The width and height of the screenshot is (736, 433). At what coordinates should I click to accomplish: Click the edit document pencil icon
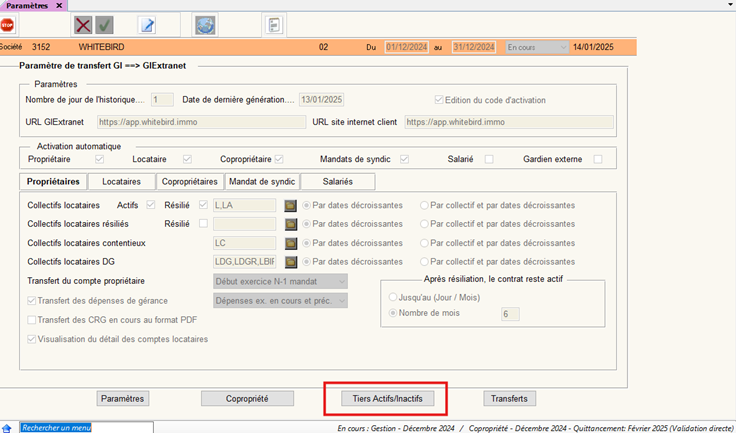click(146, 26)
